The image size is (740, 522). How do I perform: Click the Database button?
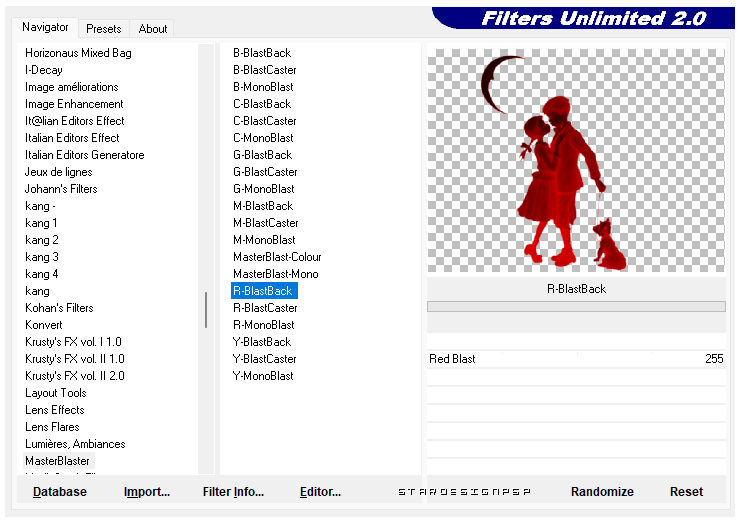(x=60, y=492)
